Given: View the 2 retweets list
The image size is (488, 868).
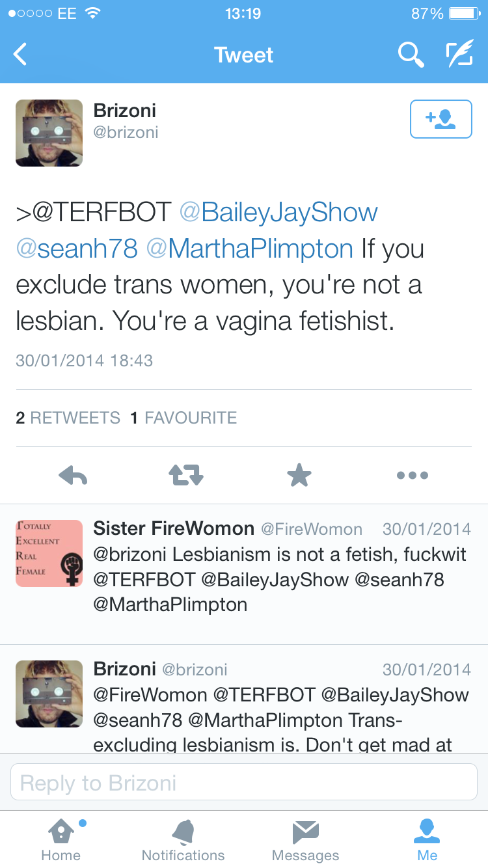Looking at the screenshot, I should pos(68,418).
